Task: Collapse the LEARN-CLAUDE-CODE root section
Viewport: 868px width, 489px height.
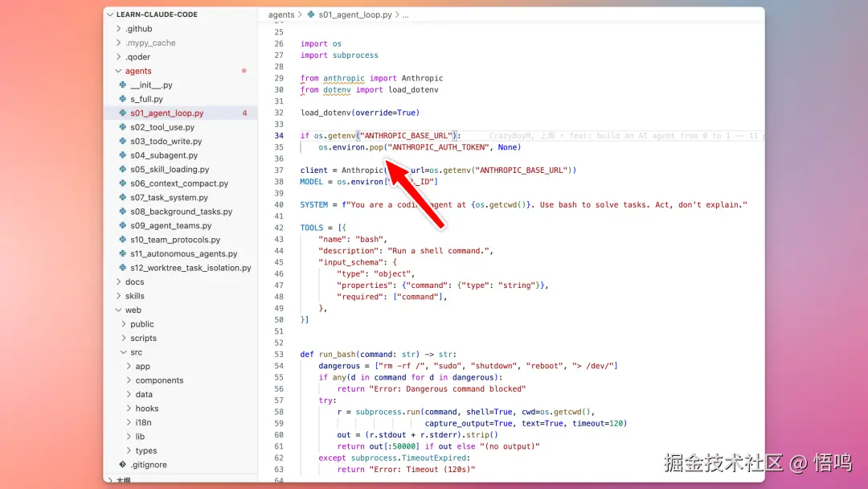Action: pyautogui.click(x=110, y=14)
